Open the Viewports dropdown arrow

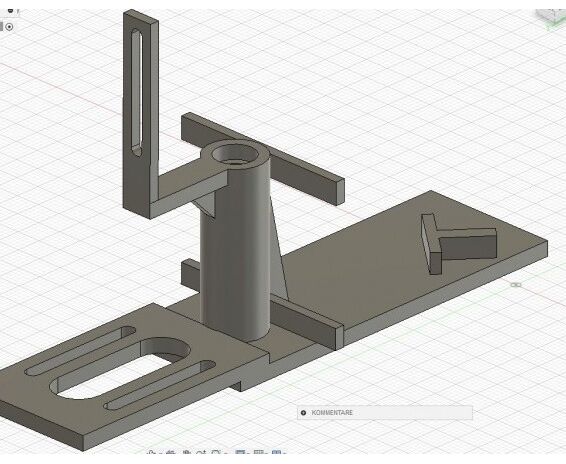[285, 453]
